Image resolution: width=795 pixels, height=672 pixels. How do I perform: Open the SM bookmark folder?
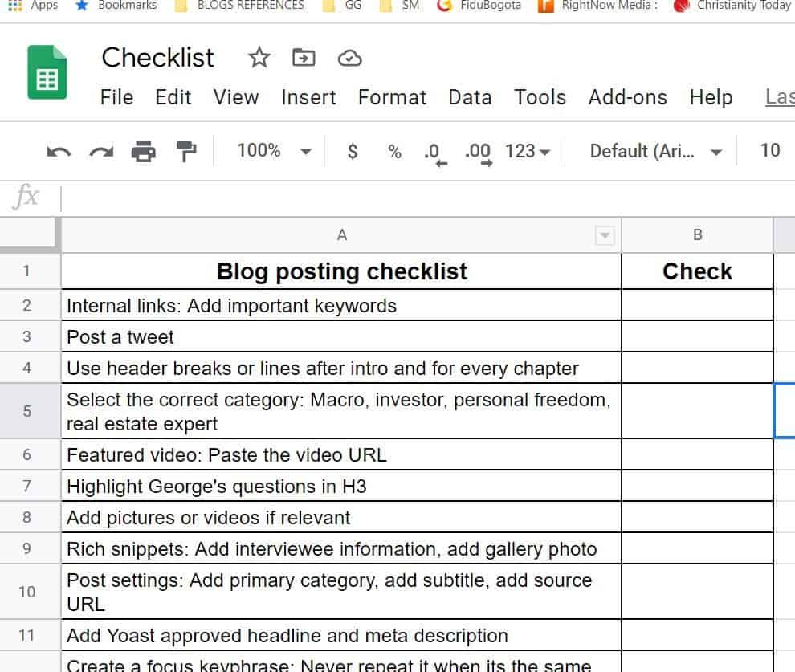click(400, 6)
